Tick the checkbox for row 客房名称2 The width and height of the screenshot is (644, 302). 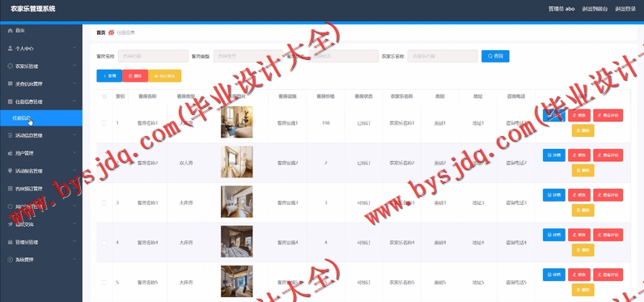click(104, 163)
